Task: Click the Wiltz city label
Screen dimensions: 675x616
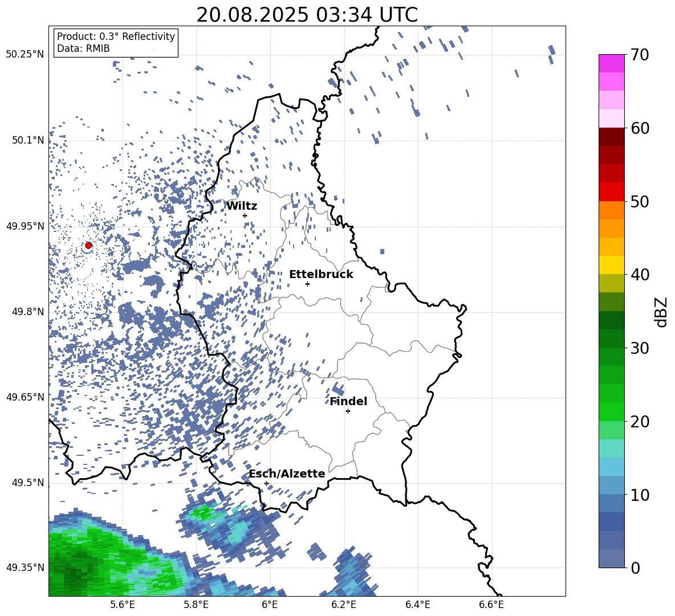Action: [x=242, y=206]
